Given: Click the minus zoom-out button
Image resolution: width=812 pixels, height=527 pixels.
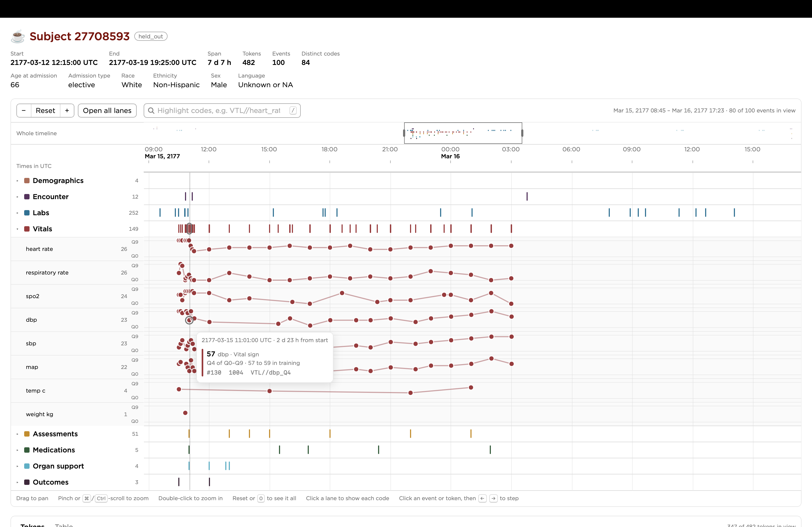Looking at the screenshot, I should [x=24, y=111].
